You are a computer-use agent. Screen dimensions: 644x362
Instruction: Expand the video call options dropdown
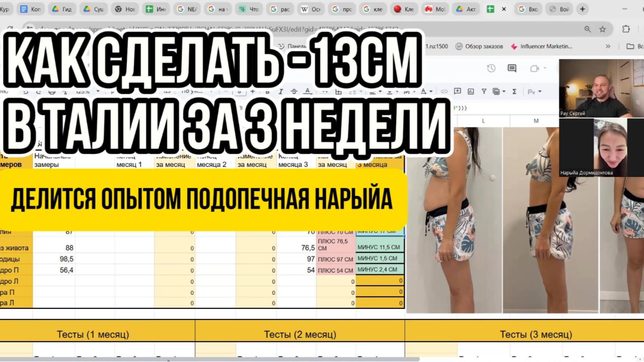(x=544, y=68)
